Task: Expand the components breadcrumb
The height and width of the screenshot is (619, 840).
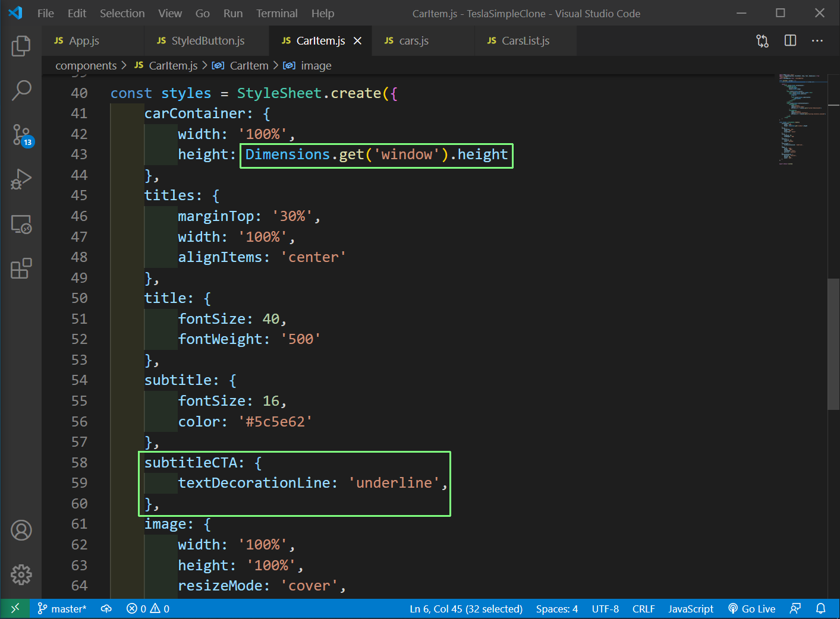Action: [x=86, y=65]
